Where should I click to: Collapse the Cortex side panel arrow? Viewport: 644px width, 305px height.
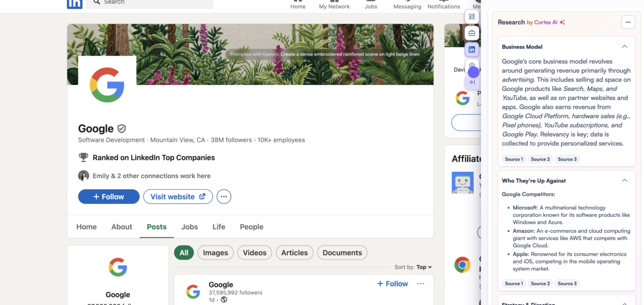point(472,82)
